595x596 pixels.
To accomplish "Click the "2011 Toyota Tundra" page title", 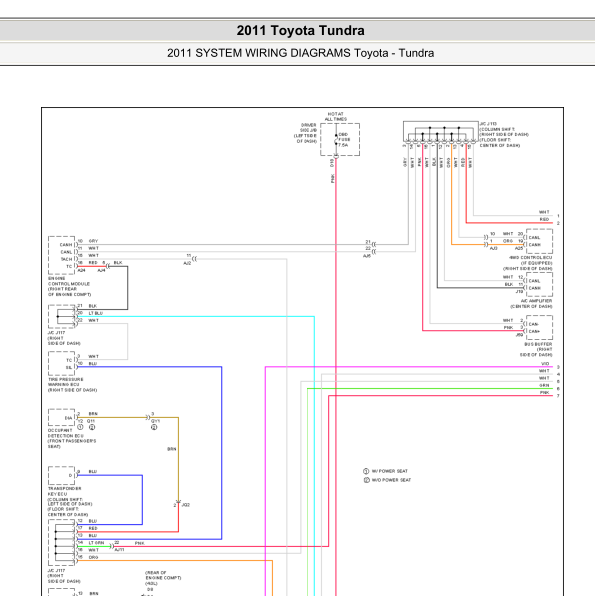I will point(300,30).
